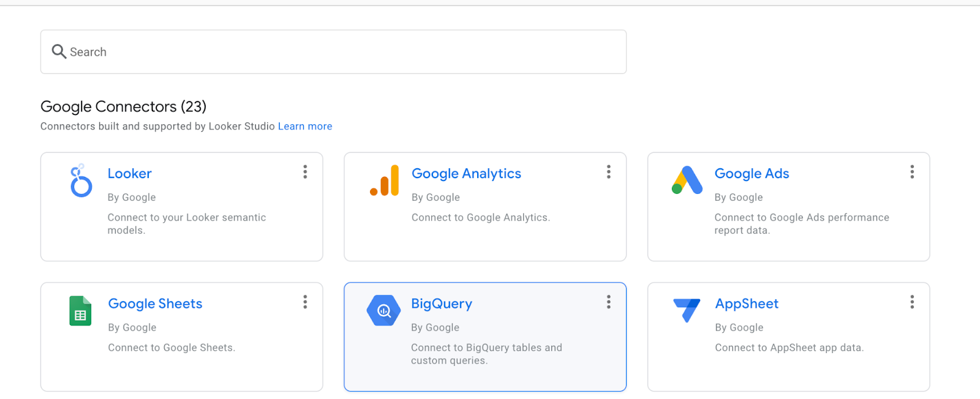The image size is (980, 399).
Task: Follow the Learn more link
Action: point(305,127)
